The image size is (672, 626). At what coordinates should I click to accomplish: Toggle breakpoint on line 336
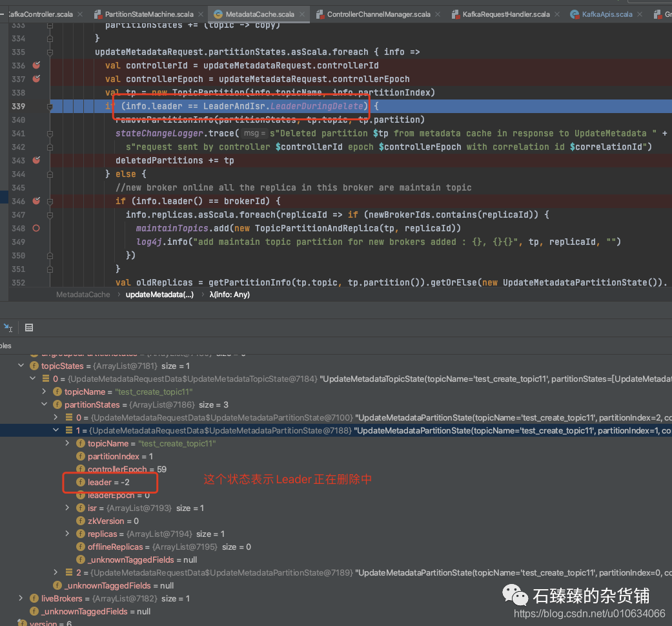[36, 65]
